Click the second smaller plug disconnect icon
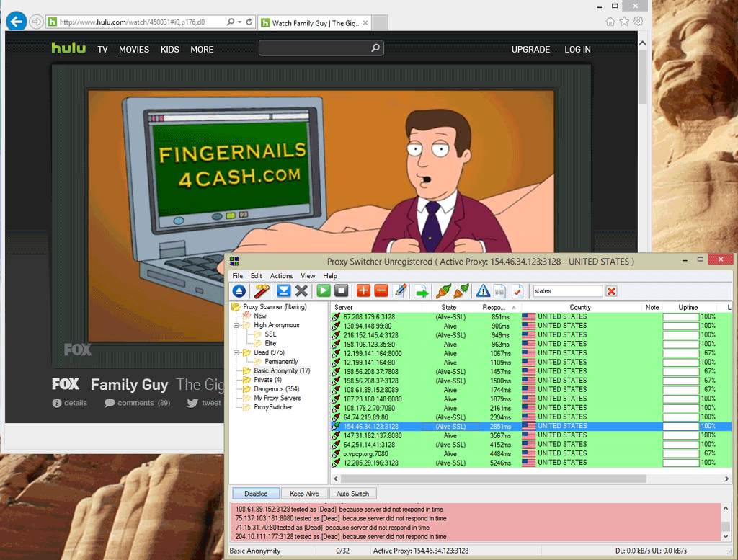Image resolution: width=738 pixels, height=560 pixels. coord(461,291)
